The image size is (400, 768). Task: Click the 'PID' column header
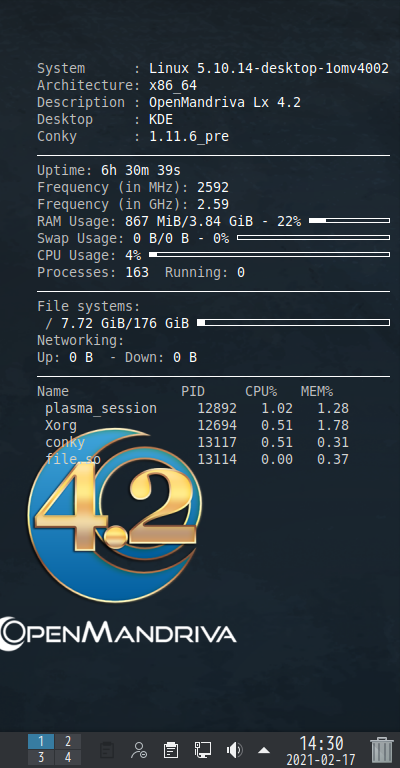[193, 391]
